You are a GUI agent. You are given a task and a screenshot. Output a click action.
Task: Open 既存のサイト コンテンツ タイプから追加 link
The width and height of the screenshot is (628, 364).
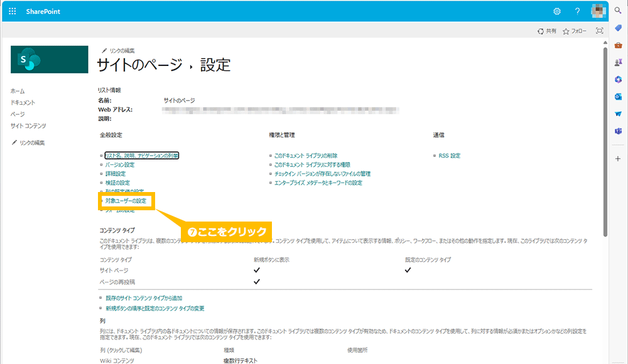[144, 298]
